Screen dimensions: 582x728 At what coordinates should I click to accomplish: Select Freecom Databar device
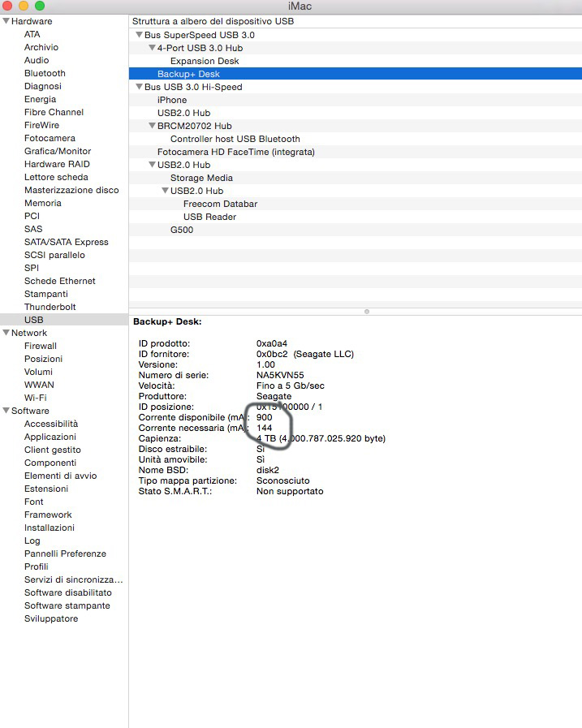pos(220,205)
